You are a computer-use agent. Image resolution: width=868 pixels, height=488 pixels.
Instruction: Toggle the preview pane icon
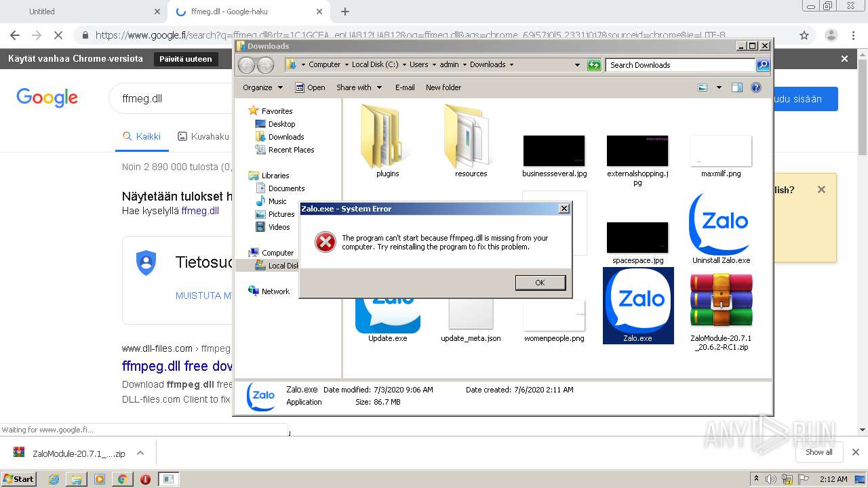[737, 87]
